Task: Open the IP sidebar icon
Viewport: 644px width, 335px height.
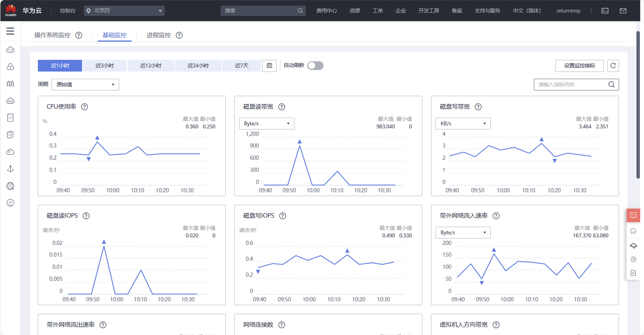Action: tap(11, 203)
